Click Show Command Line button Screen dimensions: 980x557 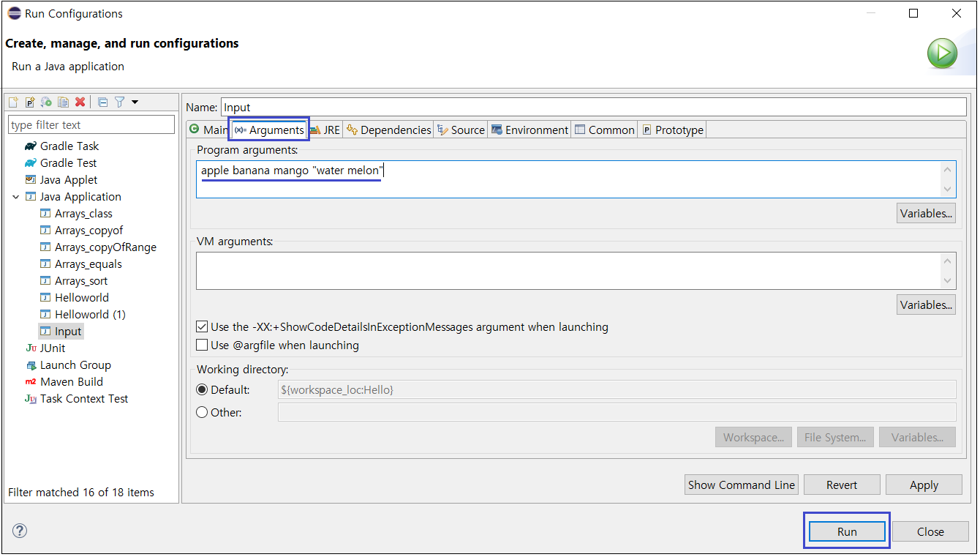(742, 485)
